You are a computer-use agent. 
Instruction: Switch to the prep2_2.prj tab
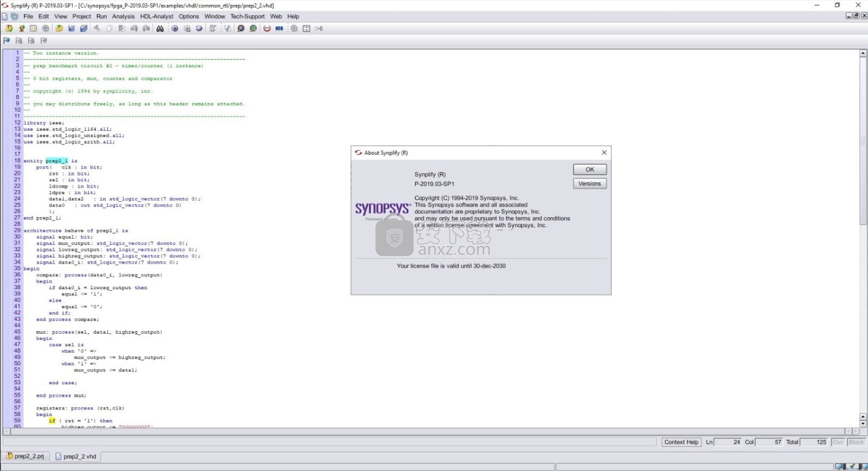click(x=25, y=456)
